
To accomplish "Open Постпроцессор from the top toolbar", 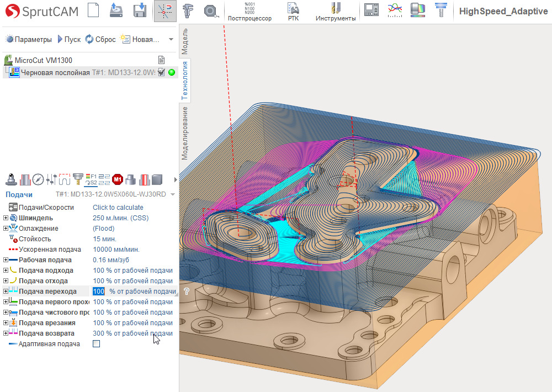I will click(250, 11).
